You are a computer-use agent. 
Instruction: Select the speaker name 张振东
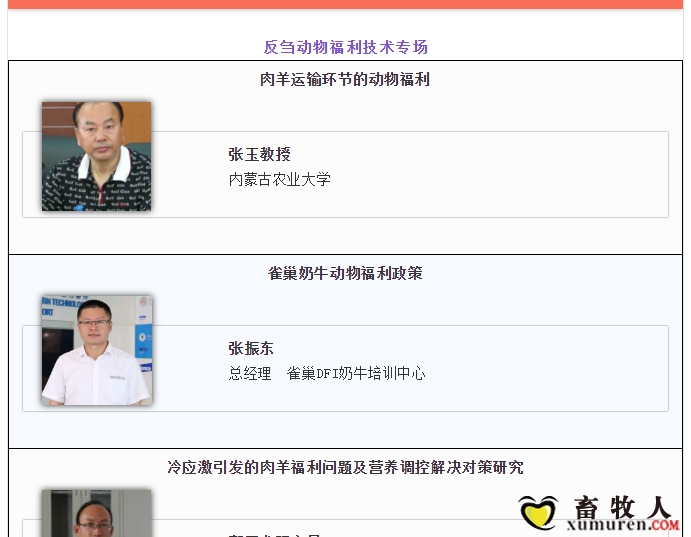click(251, 348)
